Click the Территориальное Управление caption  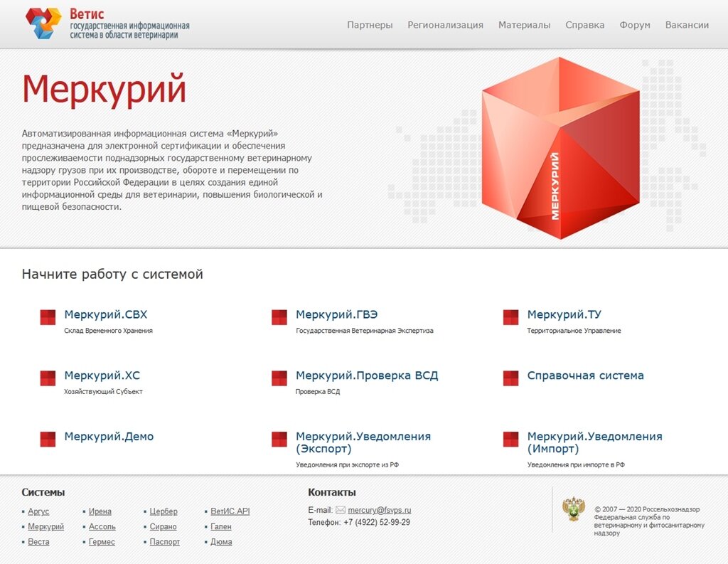tap(574, 331)
